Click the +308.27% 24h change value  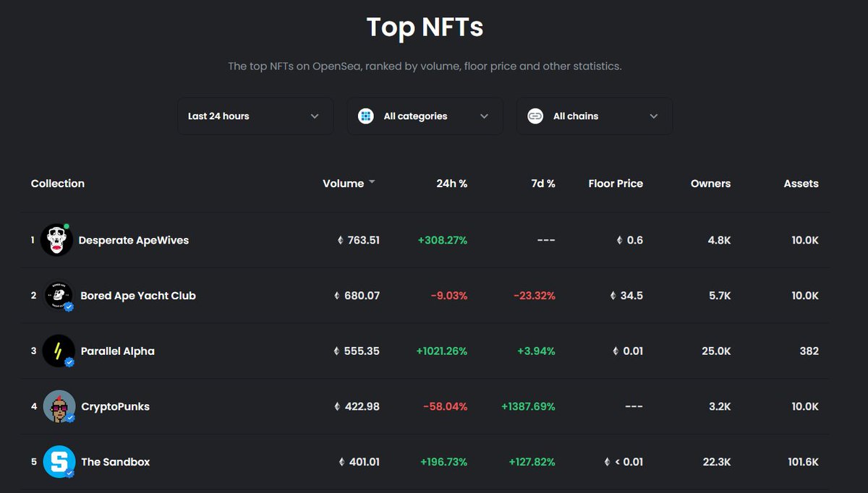coord(443,240)
